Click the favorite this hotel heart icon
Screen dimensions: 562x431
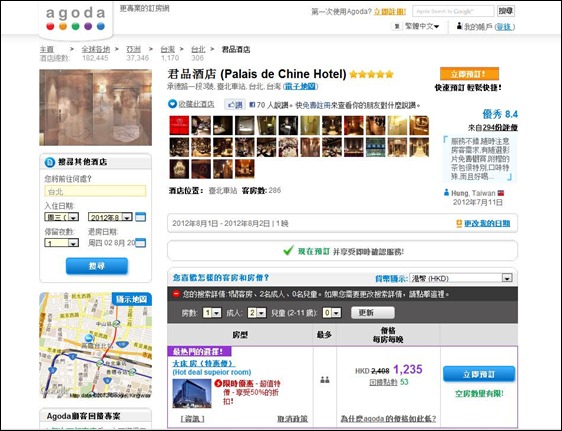click(x=172, y=104)
